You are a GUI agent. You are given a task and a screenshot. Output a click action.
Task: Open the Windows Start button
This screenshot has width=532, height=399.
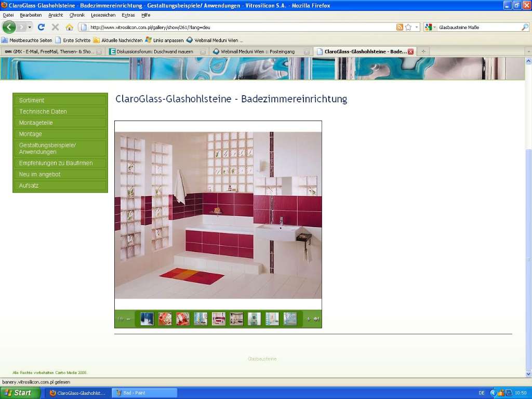pos(20,393)
